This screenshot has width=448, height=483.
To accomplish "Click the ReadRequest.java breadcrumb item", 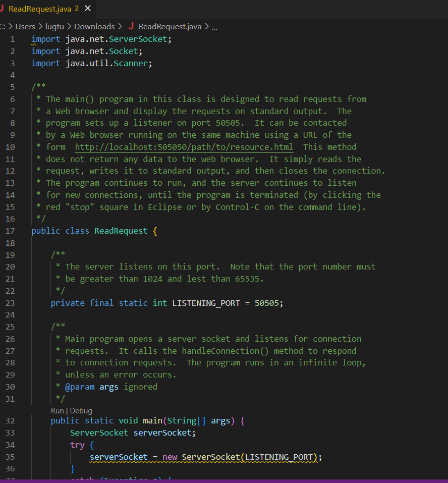I will [x=170, y=26].
